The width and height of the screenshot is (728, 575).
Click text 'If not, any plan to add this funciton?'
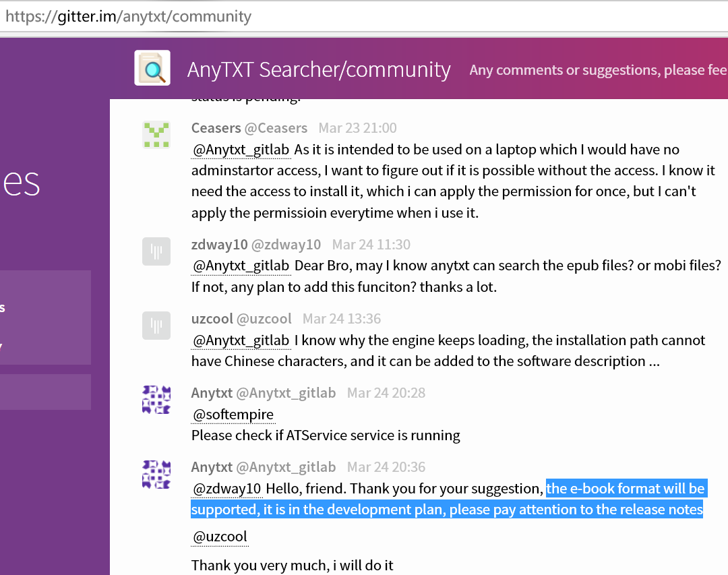303,287
